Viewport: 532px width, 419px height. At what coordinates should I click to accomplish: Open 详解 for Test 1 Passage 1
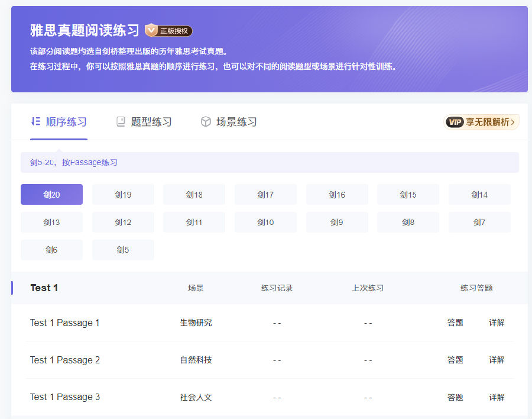tap(497, 323)
